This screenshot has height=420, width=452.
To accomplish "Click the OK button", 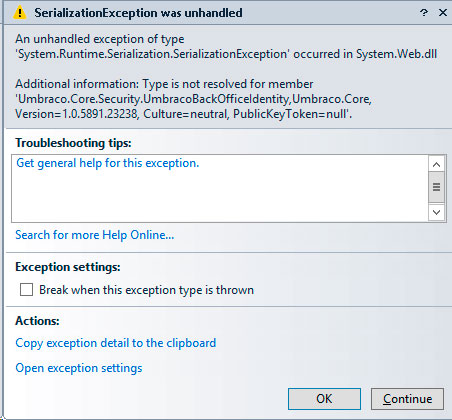I will 324,399.
